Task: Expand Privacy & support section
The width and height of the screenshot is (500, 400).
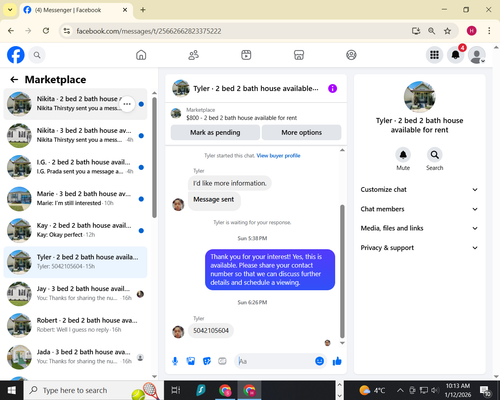Action: 419,248
